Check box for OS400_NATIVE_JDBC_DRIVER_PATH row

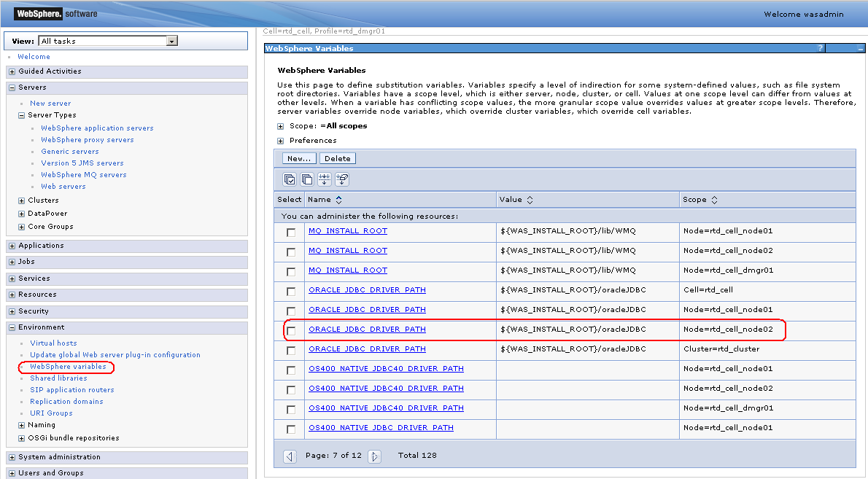pos(291,429)
